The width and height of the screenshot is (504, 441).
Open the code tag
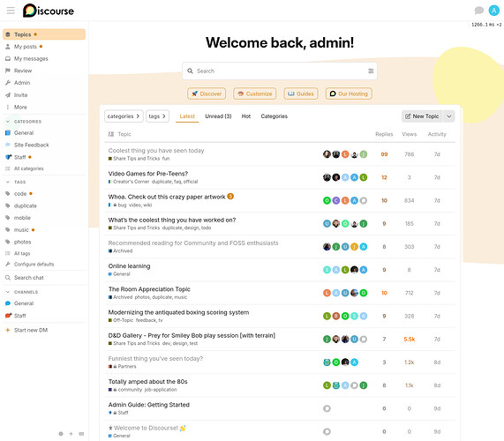click(x=44, y=194)
